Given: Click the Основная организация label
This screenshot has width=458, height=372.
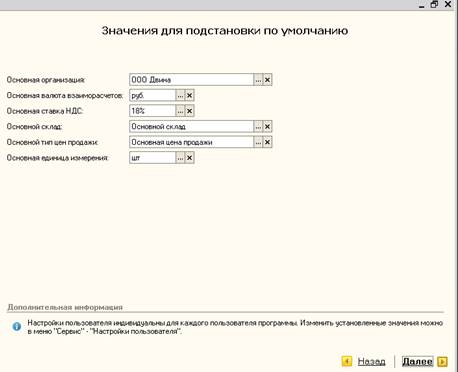Looking at the screenshot, I should (x=46, y=80).
